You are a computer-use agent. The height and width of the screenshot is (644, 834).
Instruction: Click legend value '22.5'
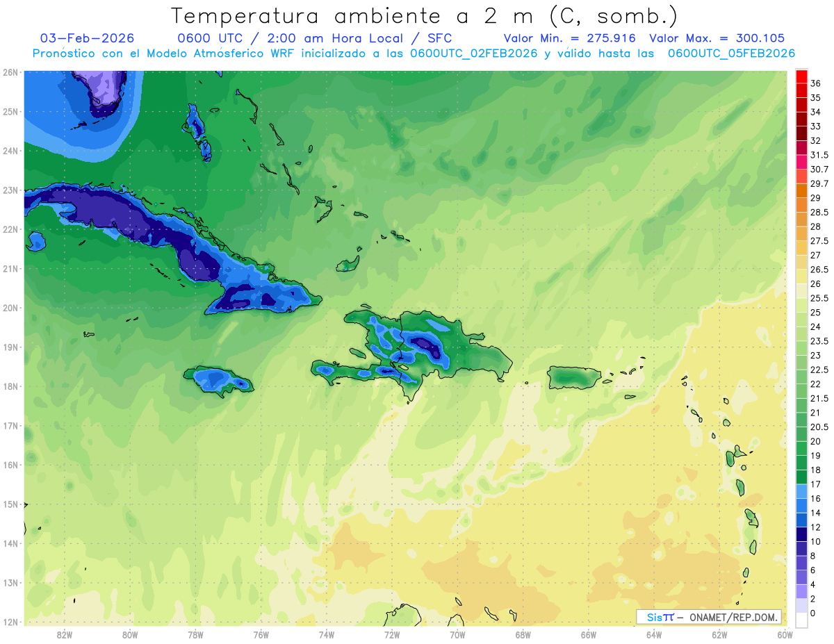[819, 370]
